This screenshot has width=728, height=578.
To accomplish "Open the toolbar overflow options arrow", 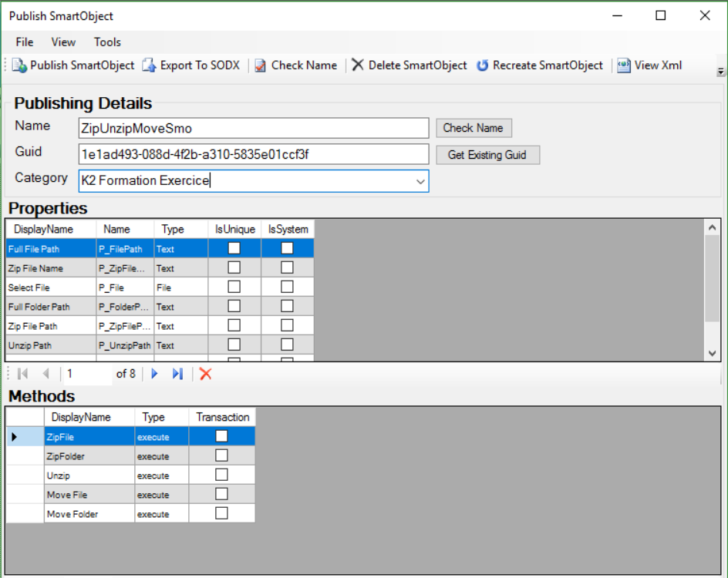I will [x=720, y=72].
